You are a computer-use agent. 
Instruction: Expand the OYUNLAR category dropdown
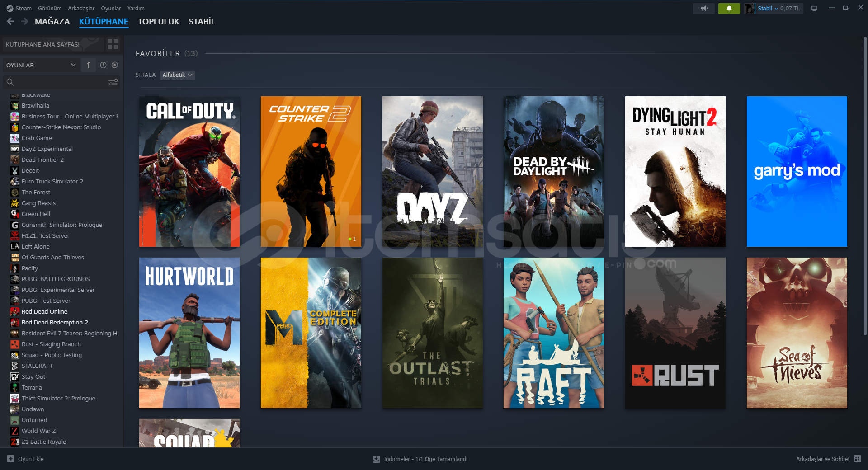click(41, 65)
